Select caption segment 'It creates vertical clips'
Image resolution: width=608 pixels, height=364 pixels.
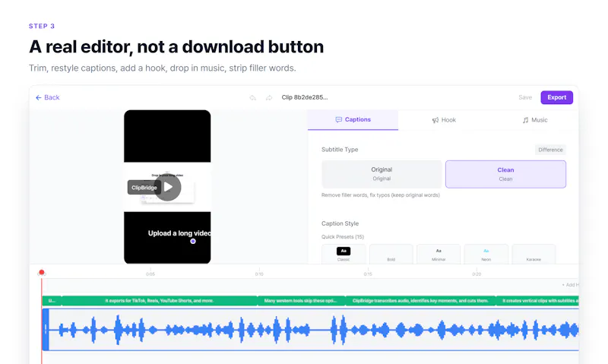coord(537,301)
